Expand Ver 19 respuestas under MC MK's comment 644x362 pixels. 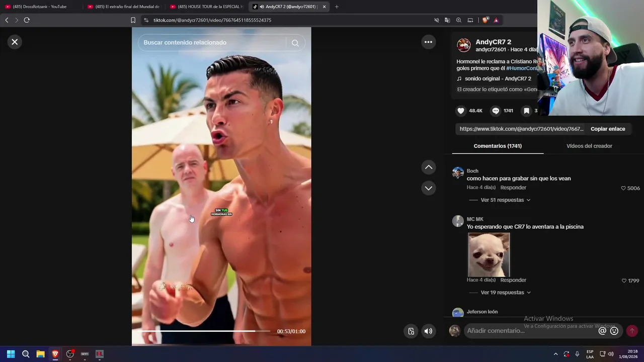(x=505, y=293)
